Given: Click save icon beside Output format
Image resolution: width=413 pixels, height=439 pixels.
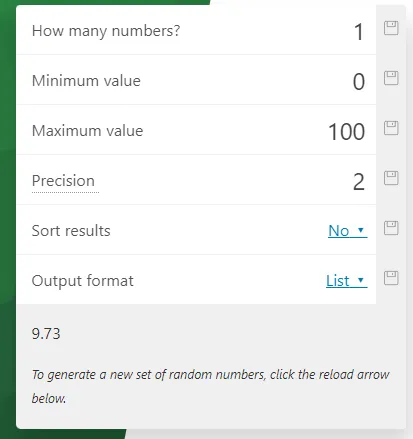Looking at the screenshot, I should click(391, 278).
